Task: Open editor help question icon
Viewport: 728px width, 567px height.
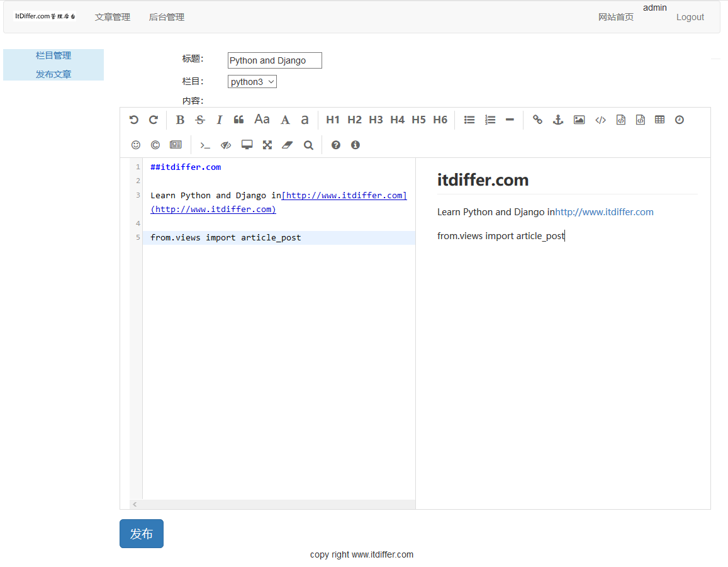Action: (335, 145)
